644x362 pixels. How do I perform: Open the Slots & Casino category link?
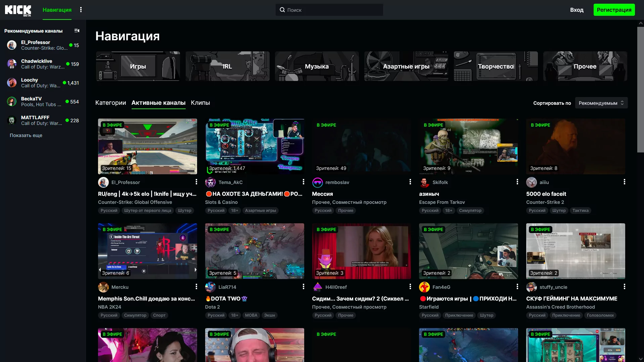[221, 202]
